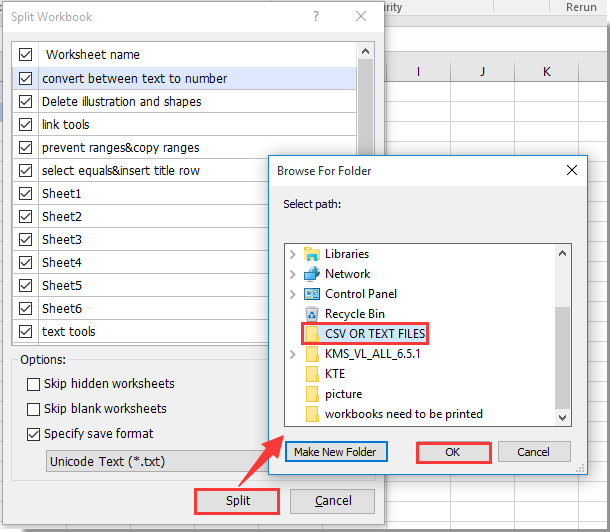Click the picture folder icon

coord(312,394)
